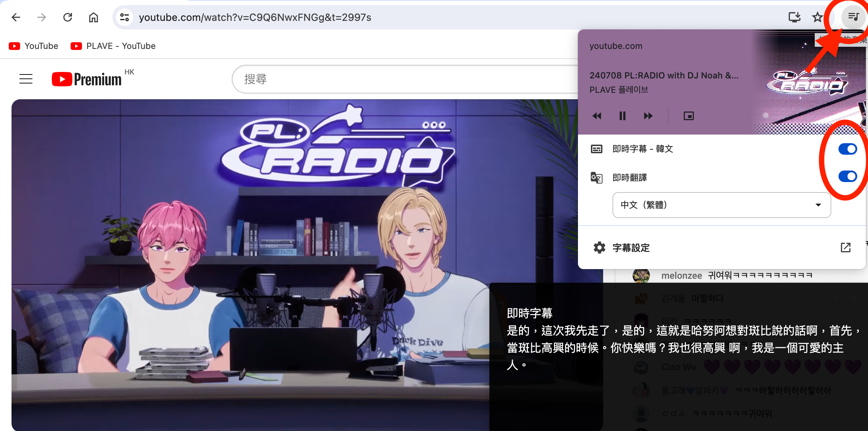The height and width of the screenshot is (431, 868).
Task: Go to YouTube Premium home logo
Action: tap(87, 79)
